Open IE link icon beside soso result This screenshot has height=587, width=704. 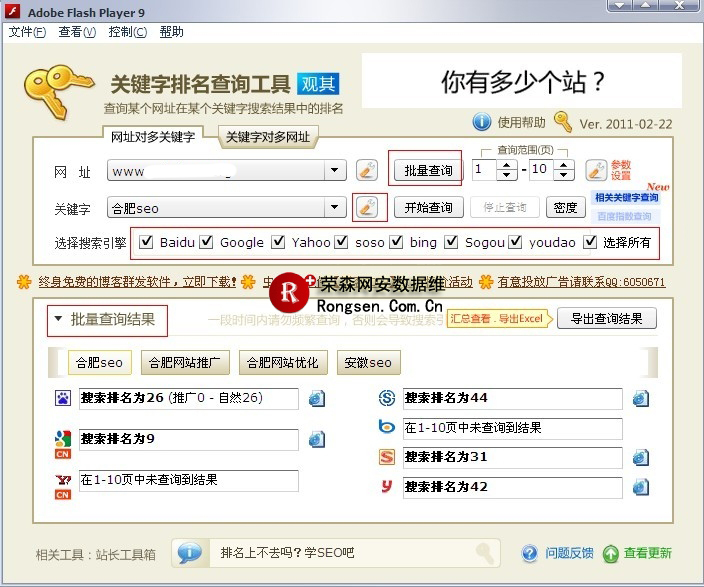(641, 399)
